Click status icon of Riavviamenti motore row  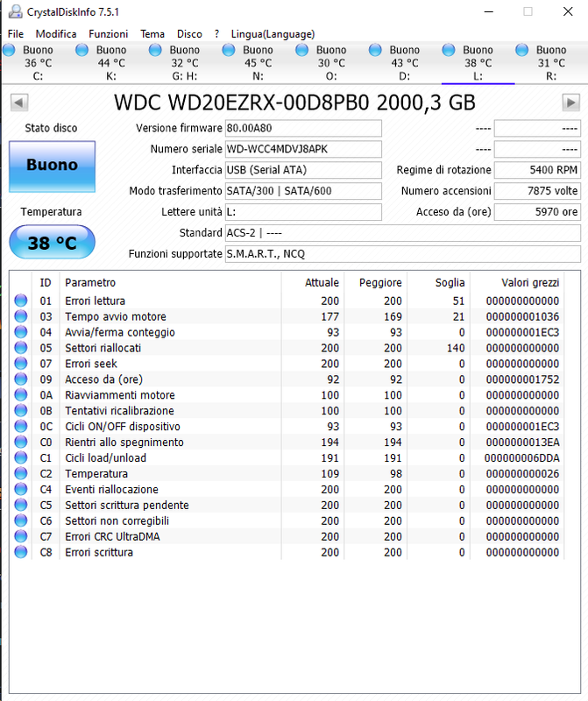(20, 395)
